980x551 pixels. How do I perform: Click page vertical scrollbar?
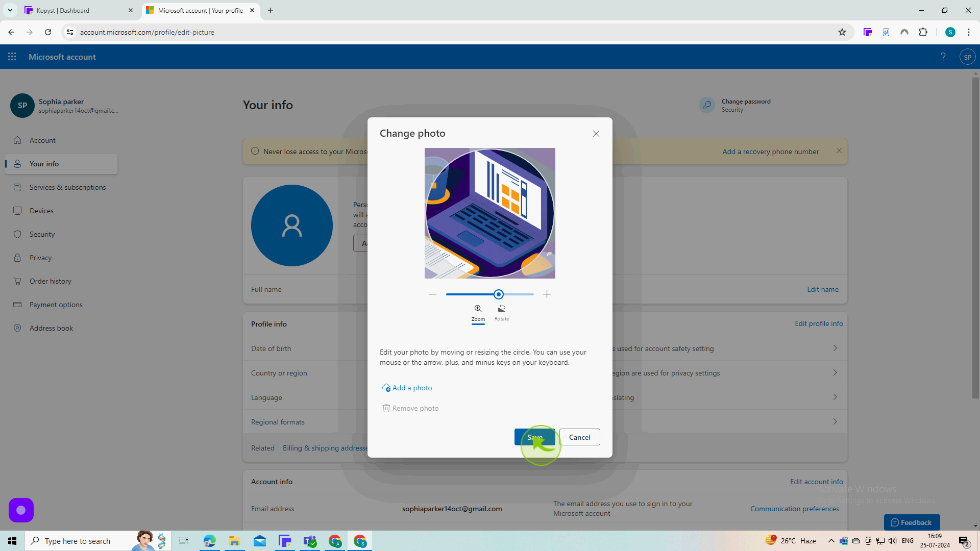point(975,237)
